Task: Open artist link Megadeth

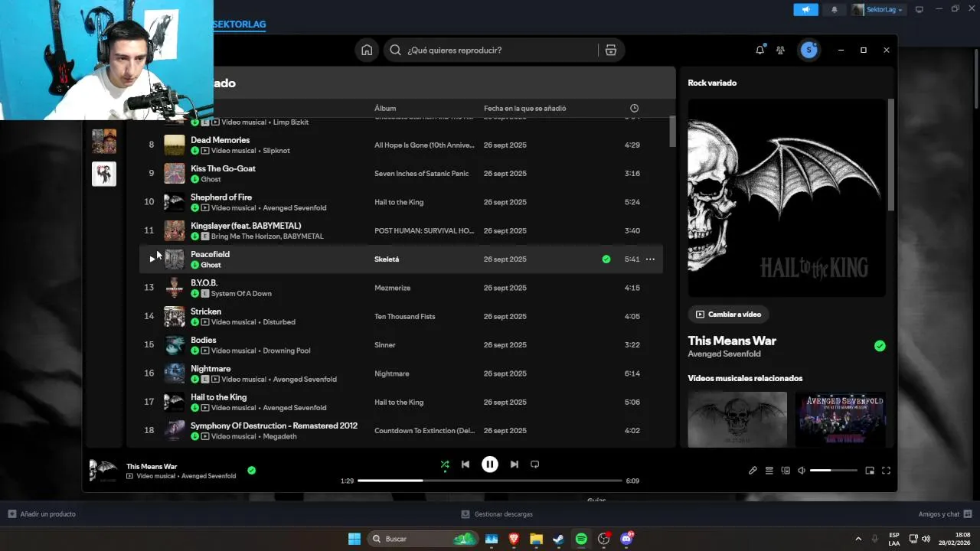Action: [280, 436]
